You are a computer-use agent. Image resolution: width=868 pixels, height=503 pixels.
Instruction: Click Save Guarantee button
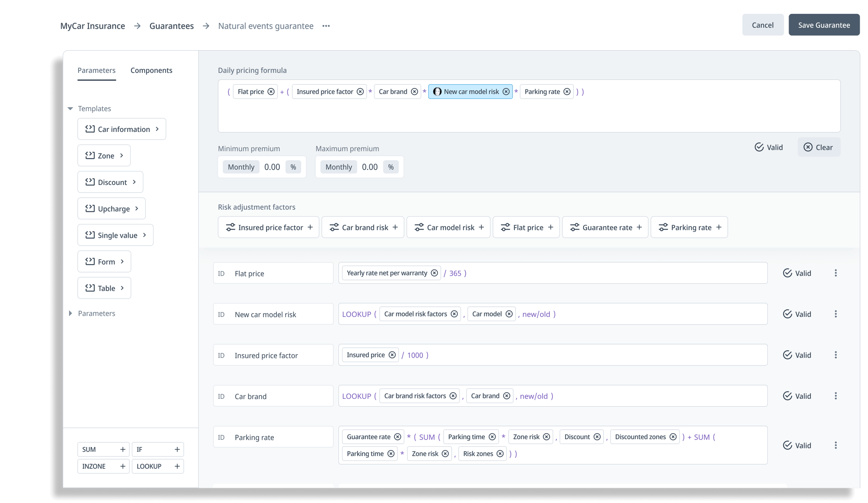[824, 25]
